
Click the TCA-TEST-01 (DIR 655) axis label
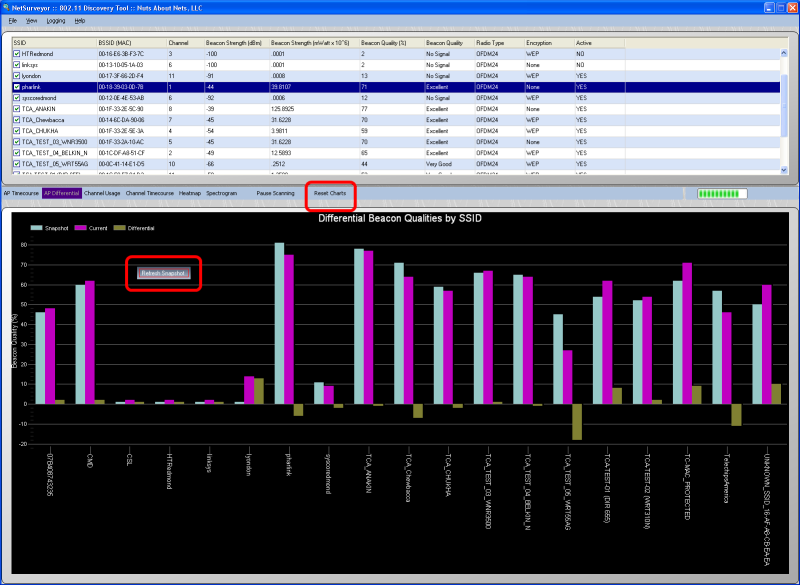(x=607, y=488)
